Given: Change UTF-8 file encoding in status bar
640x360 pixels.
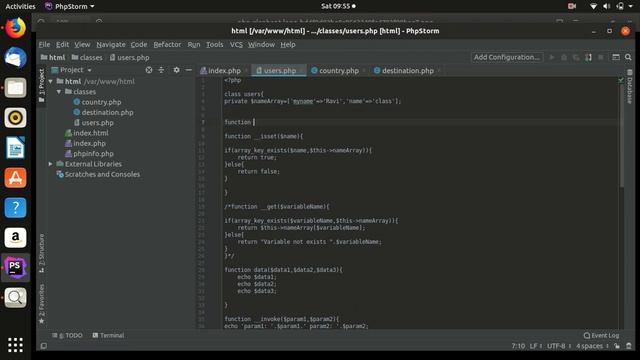Looking at the screenshot, I should pyautogui.click(x=558, y=346).
